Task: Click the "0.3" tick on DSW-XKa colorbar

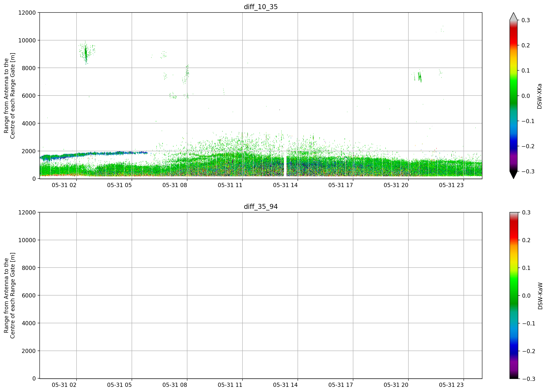Action: point(526,20)
